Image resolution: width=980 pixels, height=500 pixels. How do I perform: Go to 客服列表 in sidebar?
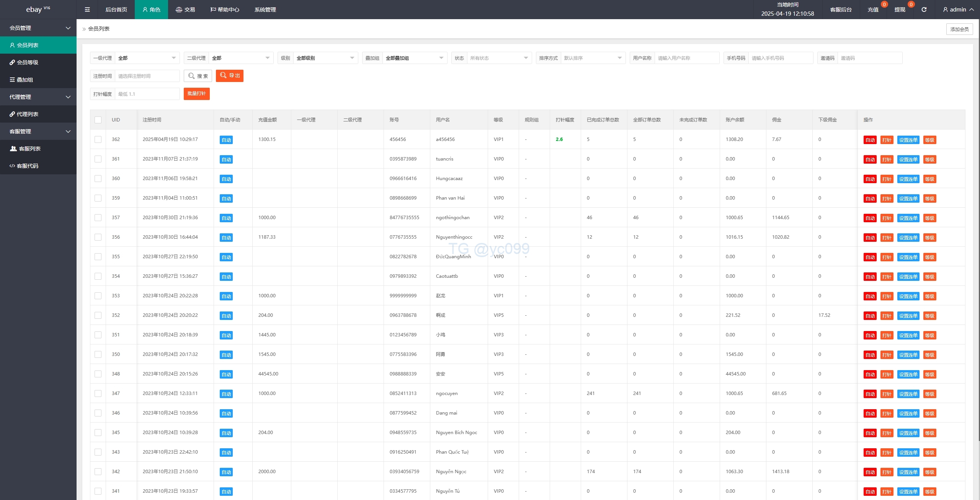click(x=29, y=149)
